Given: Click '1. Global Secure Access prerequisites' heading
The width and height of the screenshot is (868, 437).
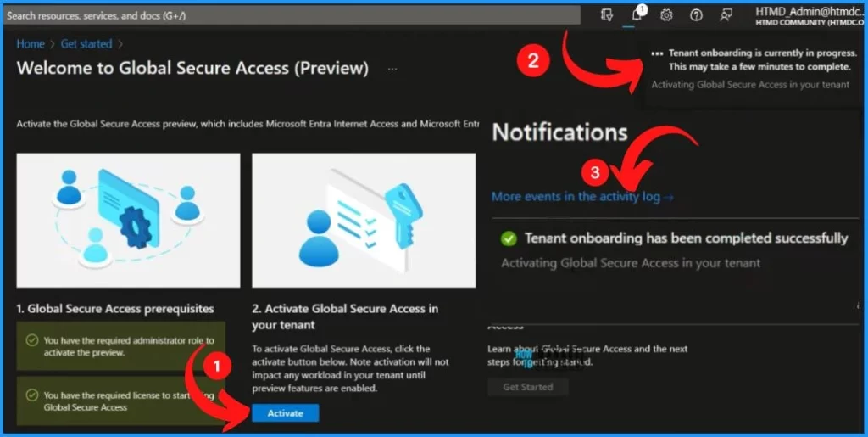Looking at the screenshot, I should (115, 309).
